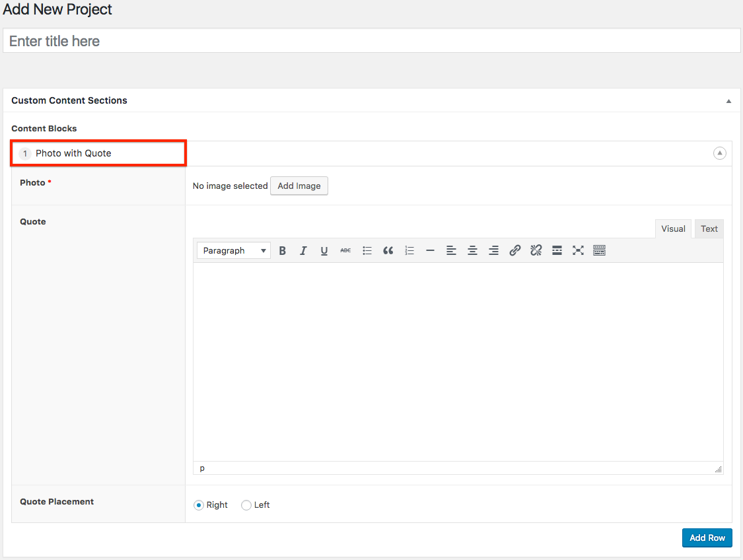The height and width of the screenshot is (560, 743).
Task: Switch to the Visual editor tab
Action: [673, 229]
